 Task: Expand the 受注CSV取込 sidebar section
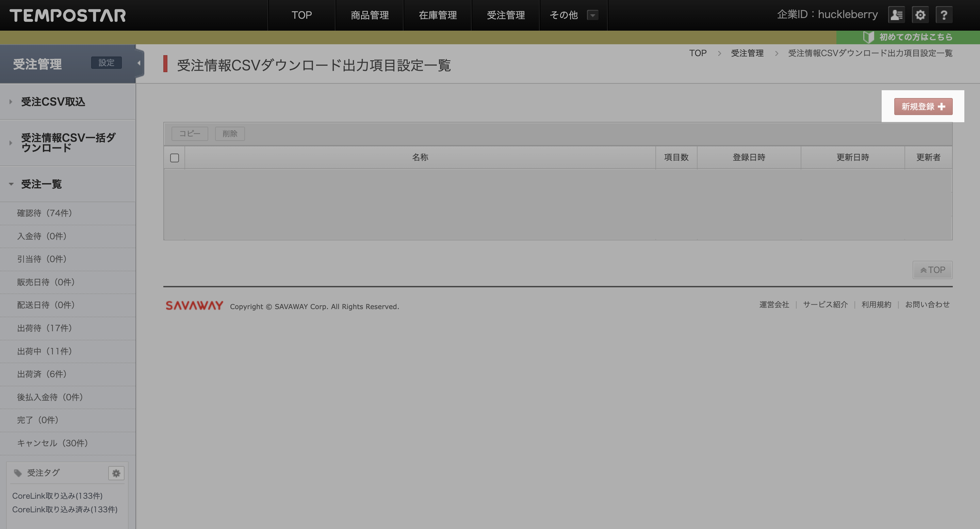coord(53,102)
